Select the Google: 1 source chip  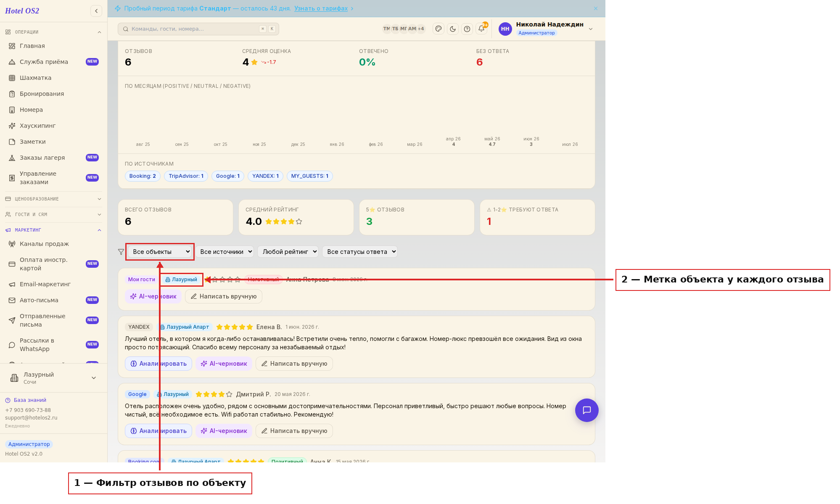tap(228, 176)
